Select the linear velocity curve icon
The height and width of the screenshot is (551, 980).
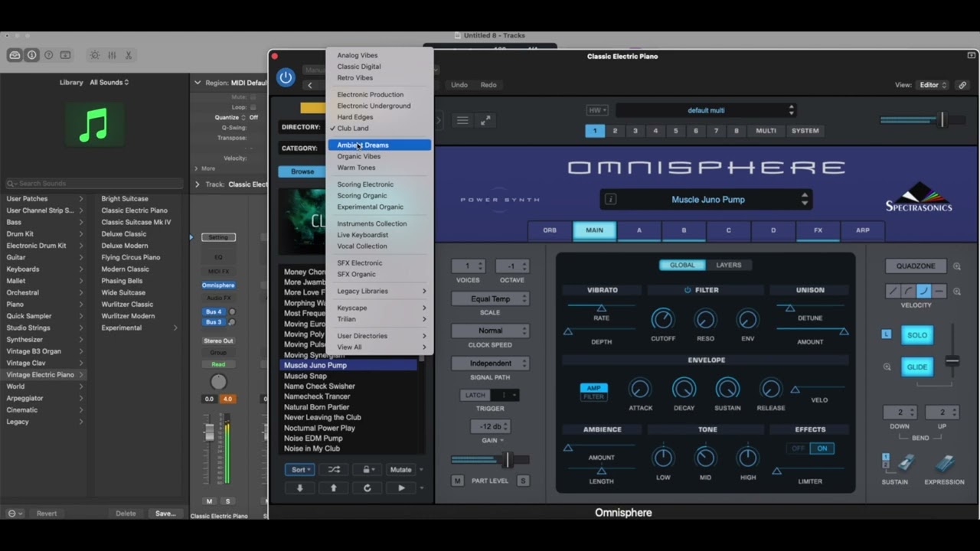point(893,291)
